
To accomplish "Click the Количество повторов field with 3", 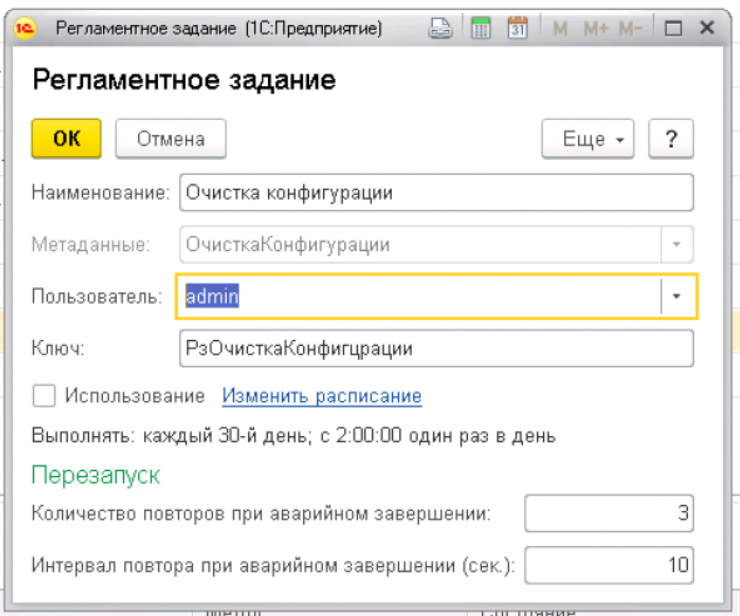I will click(609, 513).
